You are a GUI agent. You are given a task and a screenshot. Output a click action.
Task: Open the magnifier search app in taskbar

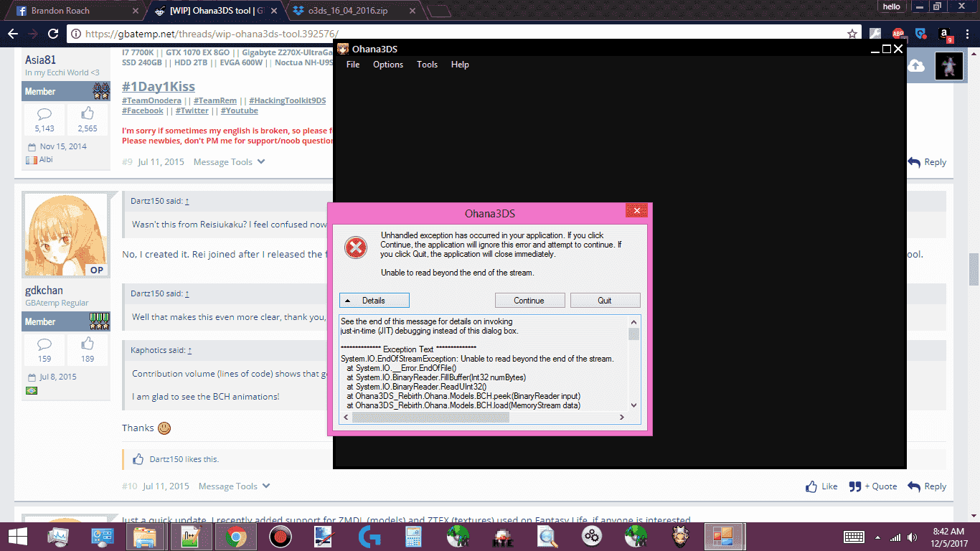547,536
